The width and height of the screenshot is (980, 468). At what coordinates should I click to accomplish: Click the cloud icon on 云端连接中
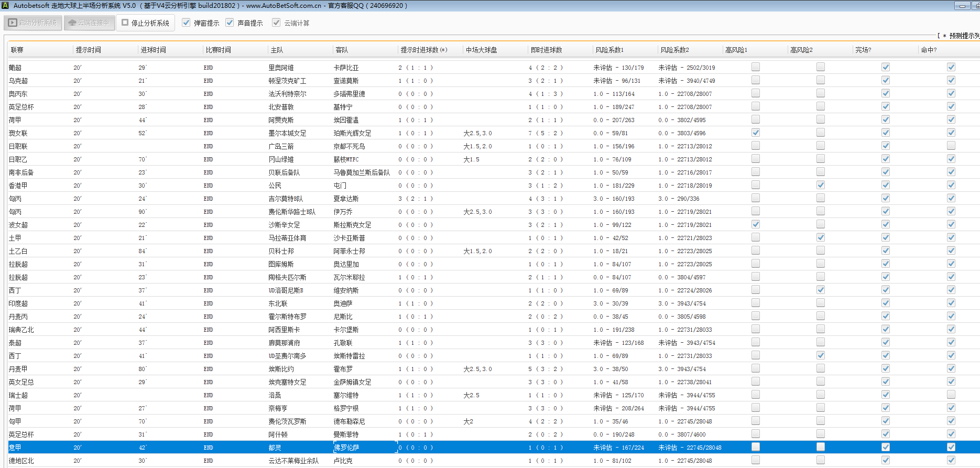click(x=72, y=23)
